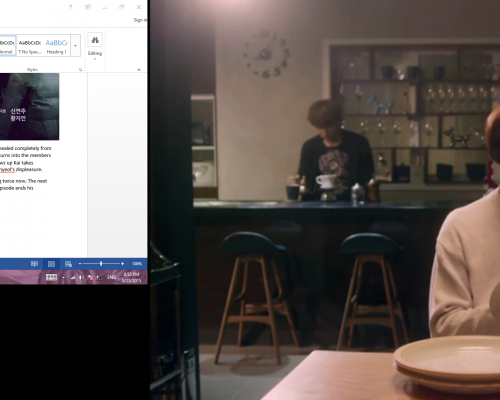The height and width of the screenshot is (400, 500).
Task: Click the Sign in link
Action: (140, 20)
